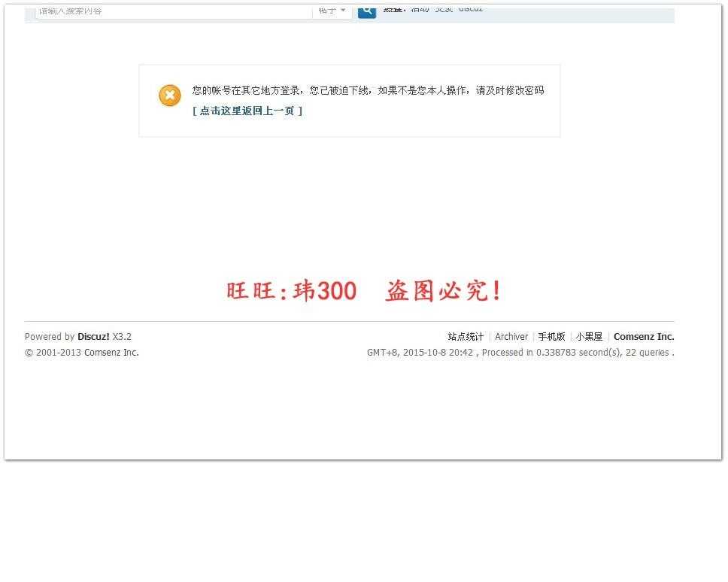The image size is (728, 582).
Task: Open the 小黑屋 footer link
Action: pyautogui.click(x=589, y=336)
